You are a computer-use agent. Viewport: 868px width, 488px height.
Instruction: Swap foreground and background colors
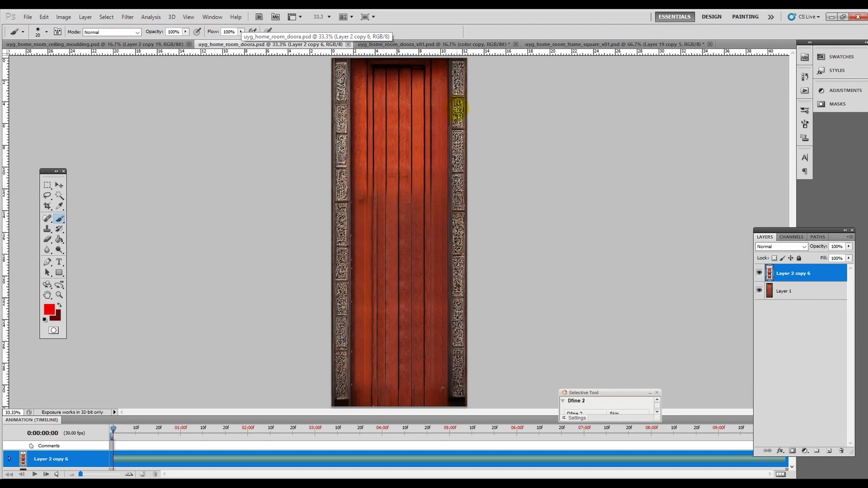[x=59, y=305]
